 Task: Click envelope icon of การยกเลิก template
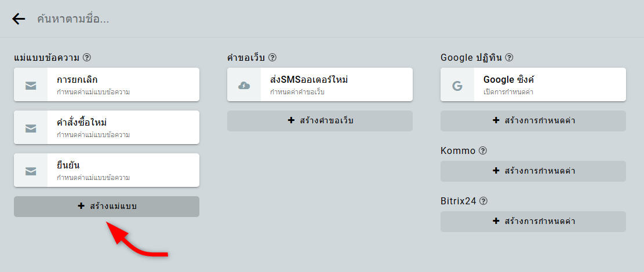coord(31,85)
